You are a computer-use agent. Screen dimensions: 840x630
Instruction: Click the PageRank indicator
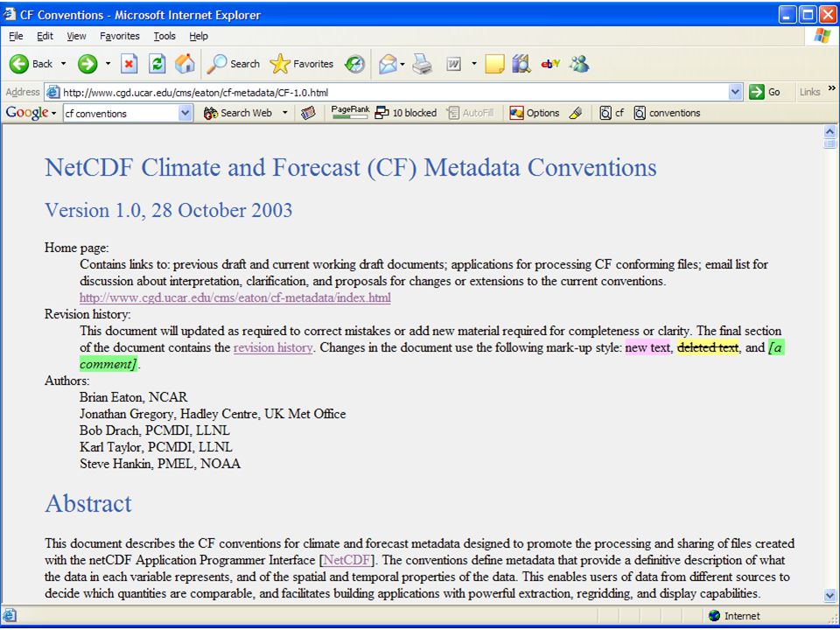[350, 113]
